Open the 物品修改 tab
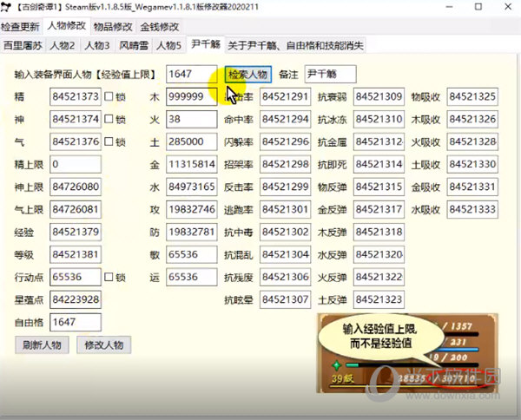Viewport: 521px width, 420px height. click(x=113, y=27)
